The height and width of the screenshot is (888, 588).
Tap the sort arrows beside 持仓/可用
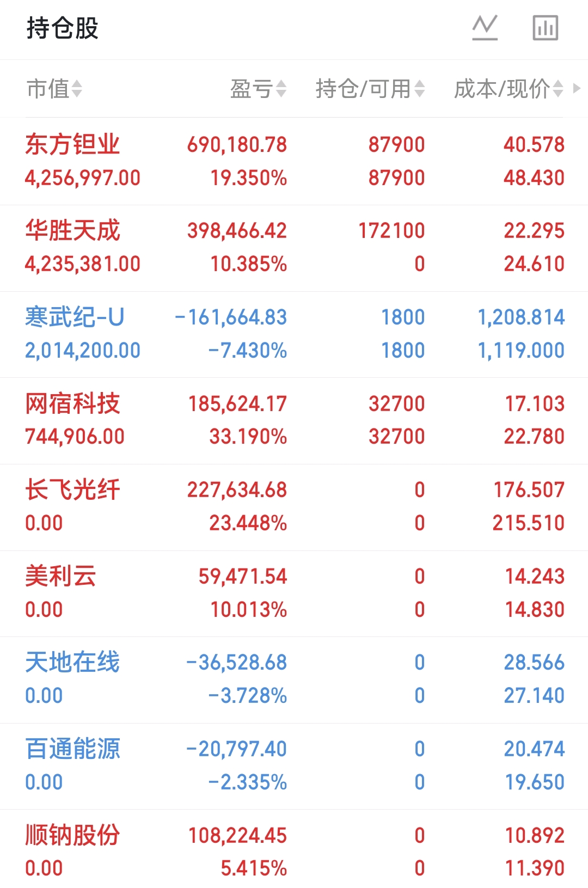pos(419,89)
